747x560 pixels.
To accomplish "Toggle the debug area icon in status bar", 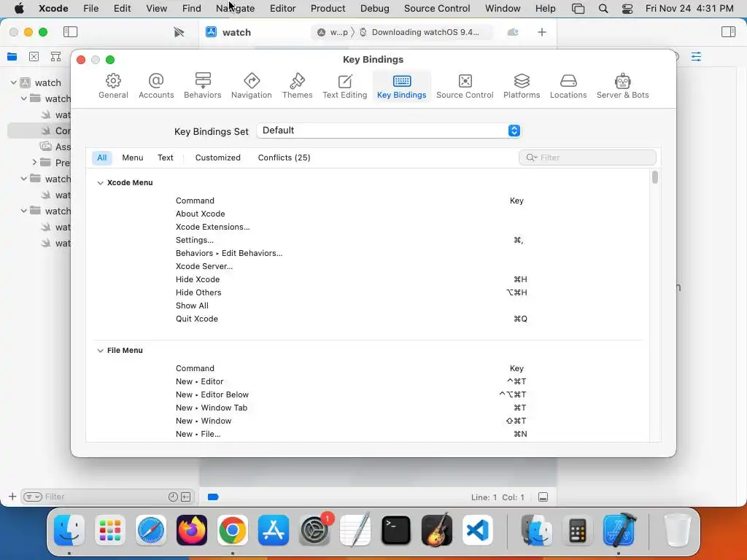I will coord(543,497).
